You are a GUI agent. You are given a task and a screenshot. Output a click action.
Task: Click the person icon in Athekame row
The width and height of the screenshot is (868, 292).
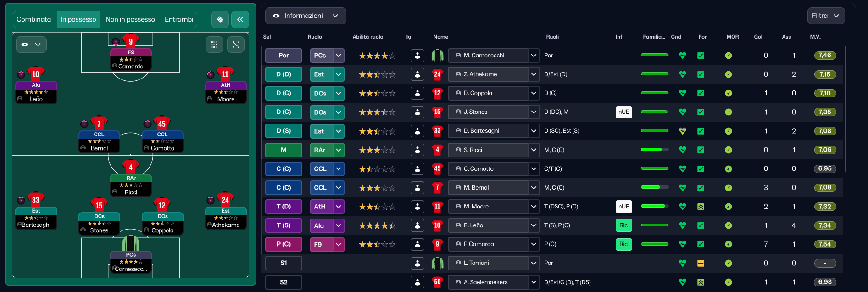click(x=417, y=74)
